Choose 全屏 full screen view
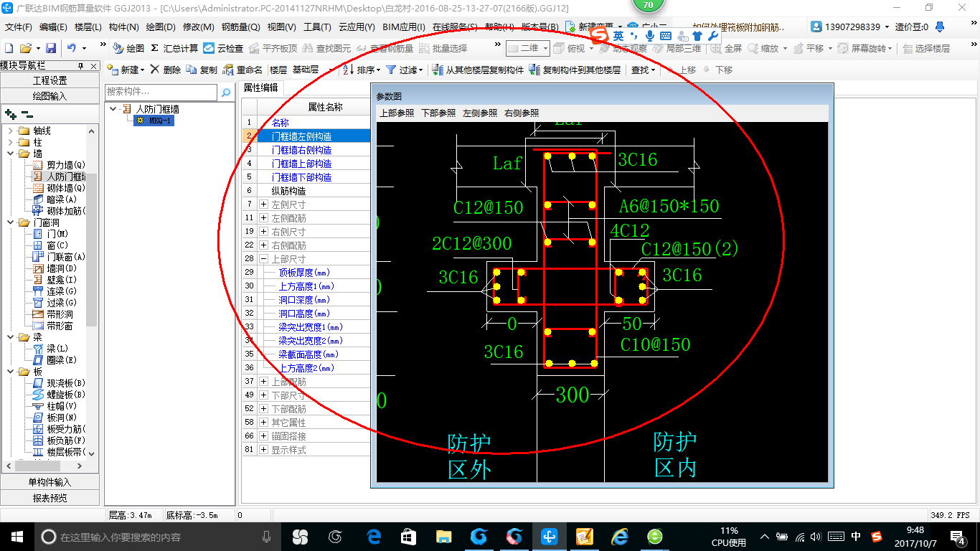980x551 pixels. (x=726, y=48)
